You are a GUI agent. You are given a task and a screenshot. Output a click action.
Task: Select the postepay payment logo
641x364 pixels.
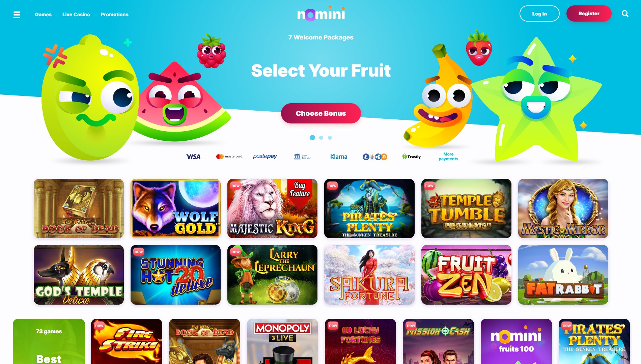pos(265,156)
